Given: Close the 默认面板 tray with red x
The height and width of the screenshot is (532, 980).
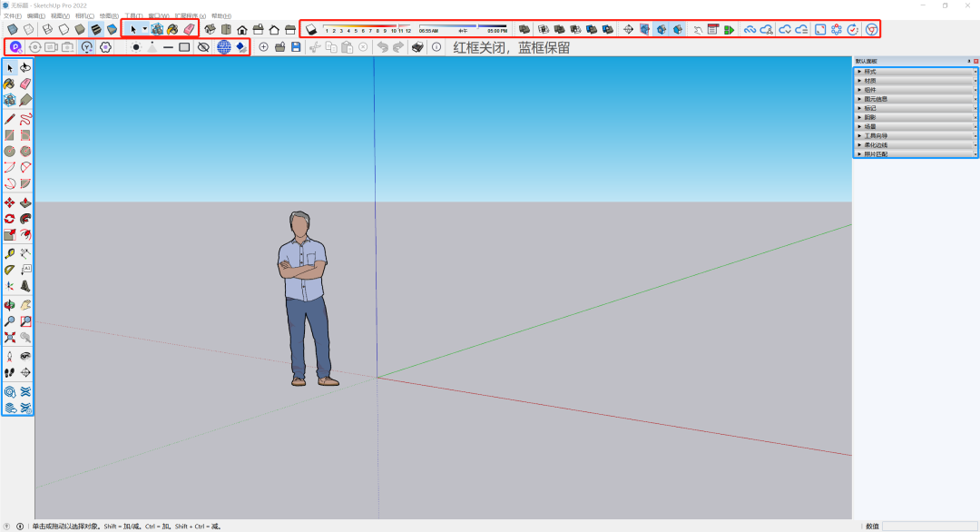Looking at the screenshot, I should click(x=975, y=61).
